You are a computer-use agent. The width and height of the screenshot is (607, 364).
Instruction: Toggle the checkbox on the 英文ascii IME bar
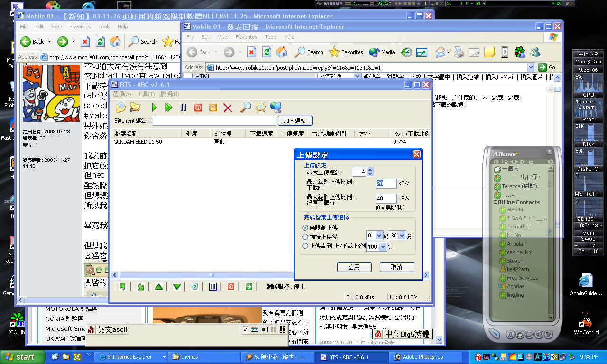(x=245, y=329)
